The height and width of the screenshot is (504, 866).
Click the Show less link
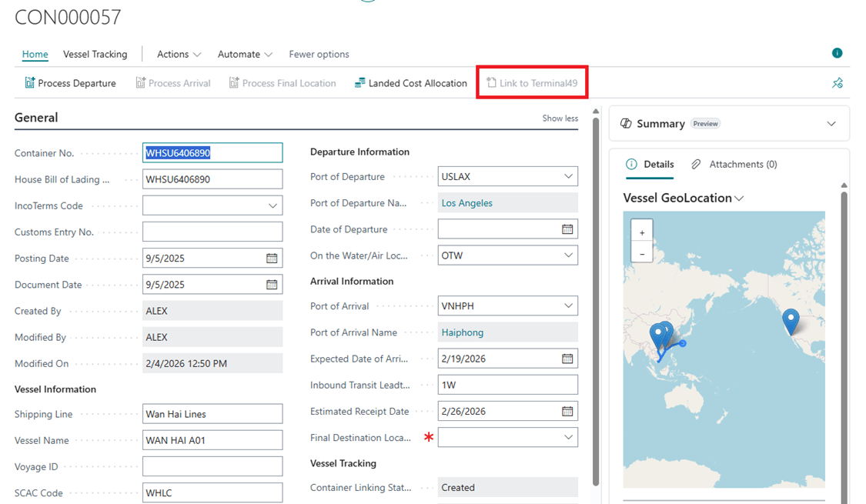tap(560, 118)
